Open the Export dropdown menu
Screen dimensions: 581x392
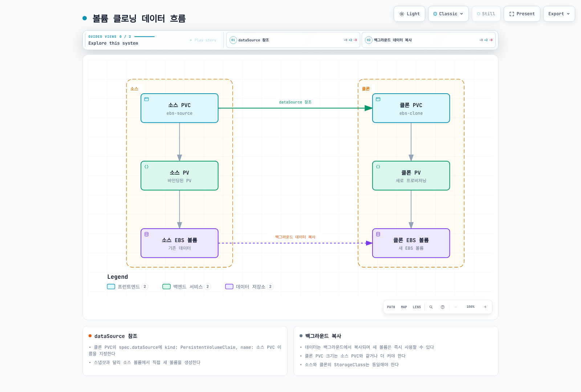[559, 14]
